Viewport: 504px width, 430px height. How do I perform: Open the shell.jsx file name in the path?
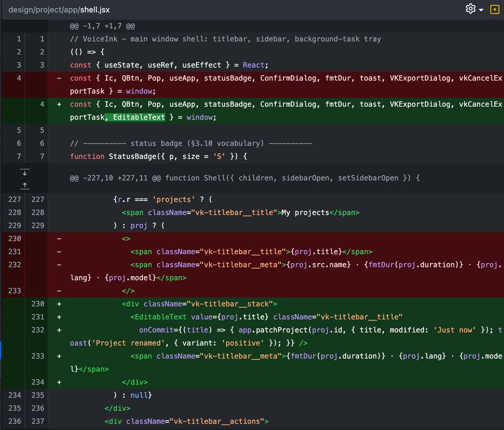95,9
